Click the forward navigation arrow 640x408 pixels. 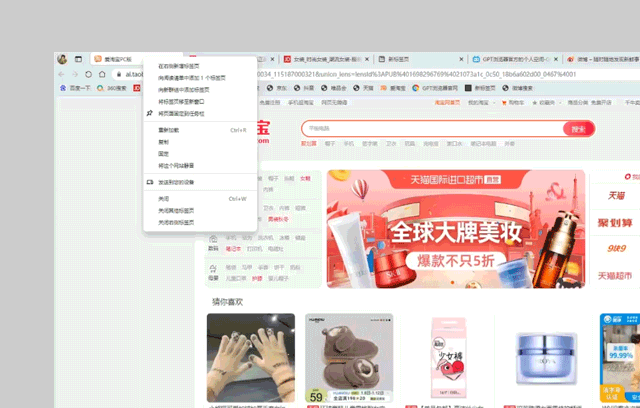(x=75, y=74)
